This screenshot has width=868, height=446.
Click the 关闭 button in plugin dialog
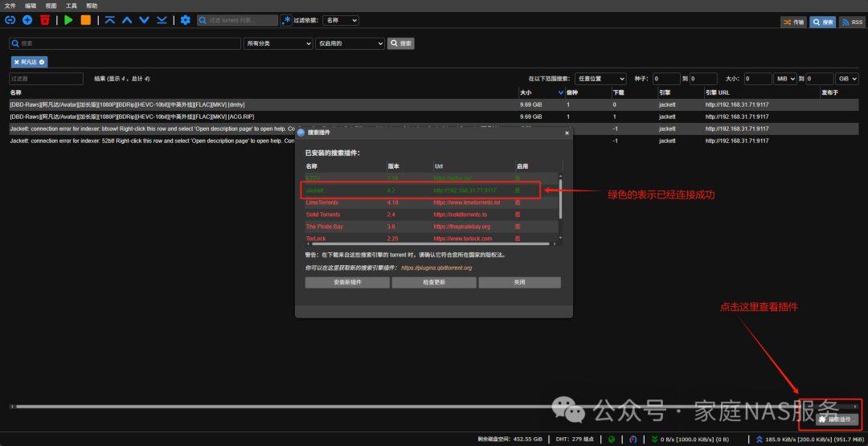(x=519, y=282)
